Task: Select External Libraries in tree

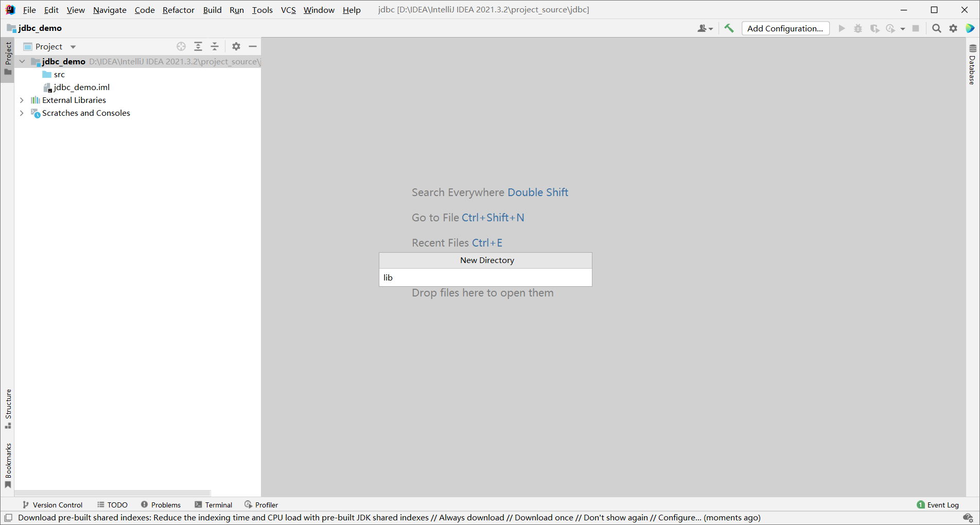Action: (x=68, y=100)
